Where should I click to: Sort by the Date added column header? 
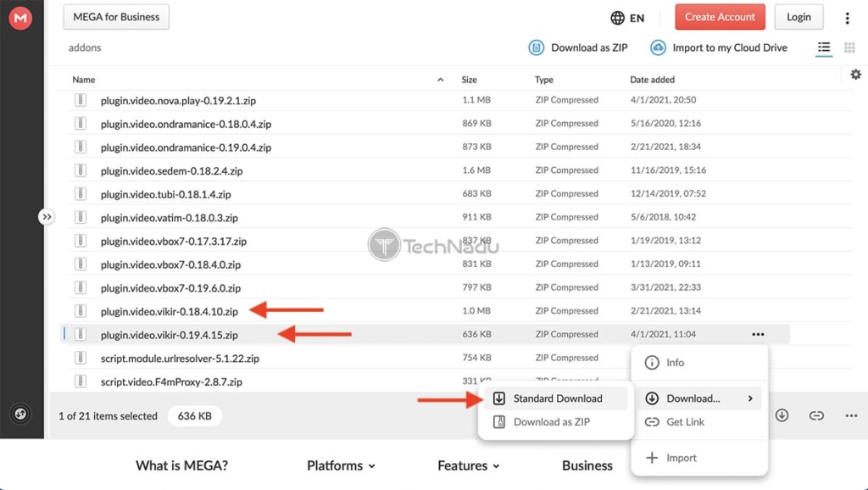pyautogui.click(x=652, y=80)
